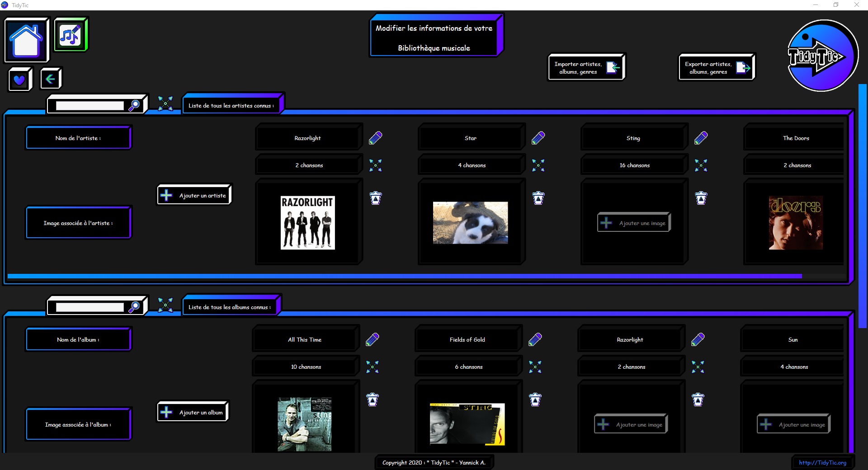Select the Razorlight artist name box
Viewport: 868px width, 470px height.
pos(309,137)
